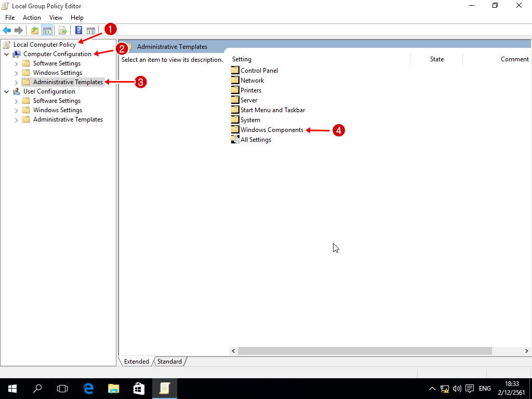Open the Action menu
This screenshot has height=399, width=532.
pos(32,18)
